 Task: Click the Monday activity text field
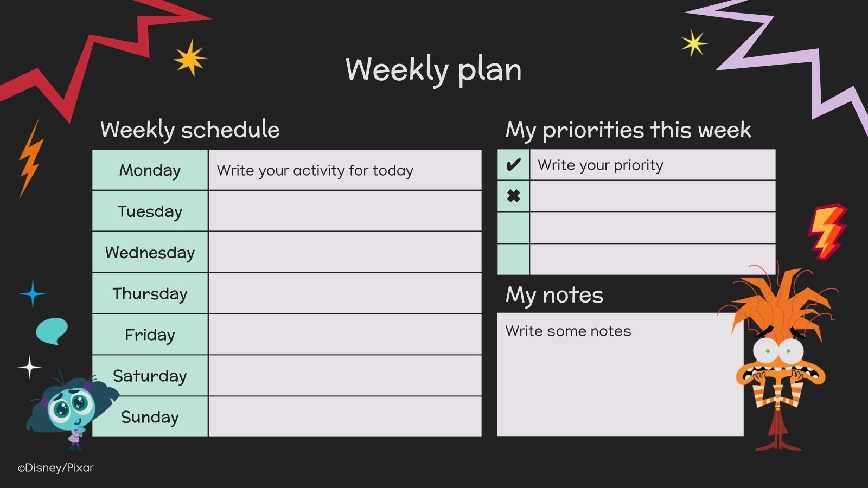(345, 170)
